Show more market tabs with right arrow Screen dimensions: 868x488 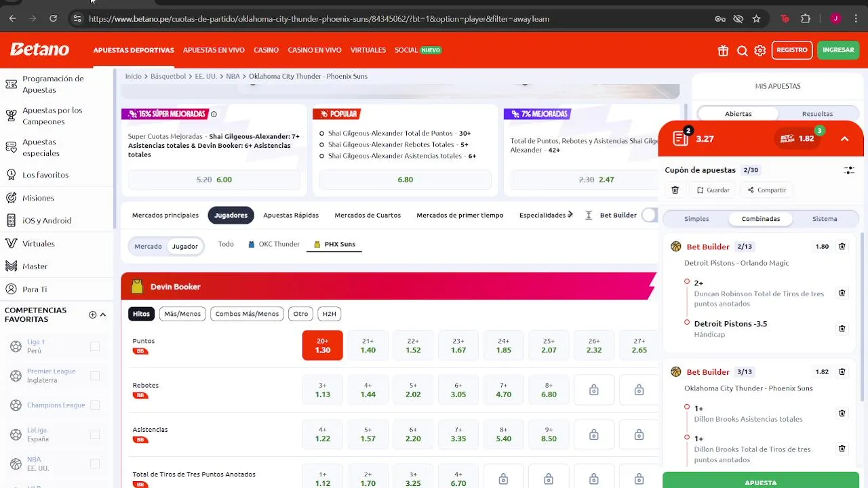[x=570, y=215]
